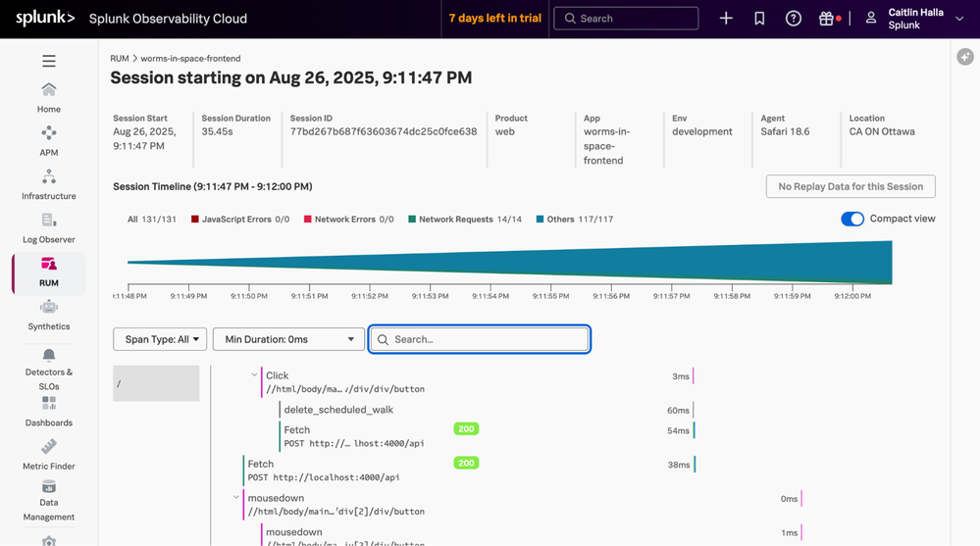Open the hamburger navigation menu
980x546 pixels.
49,61
